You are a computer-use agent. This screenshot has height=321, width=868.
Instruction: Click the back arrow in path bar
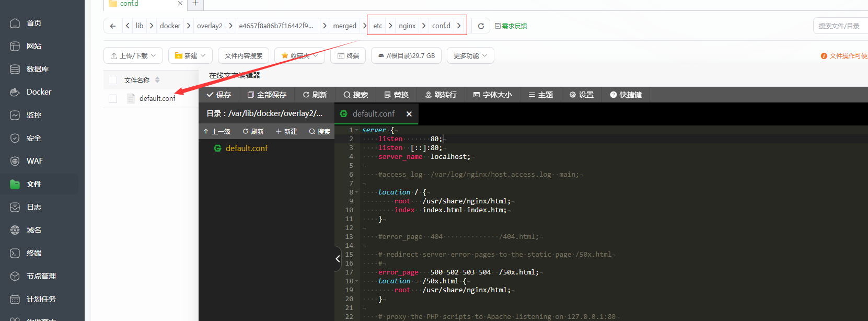pyautogui.click(x=113, y=26)
